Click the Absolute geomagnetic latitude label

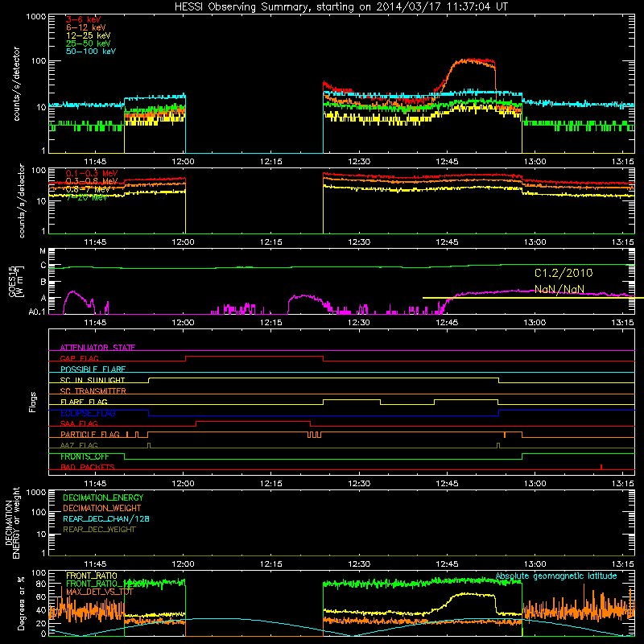[556, 576]
